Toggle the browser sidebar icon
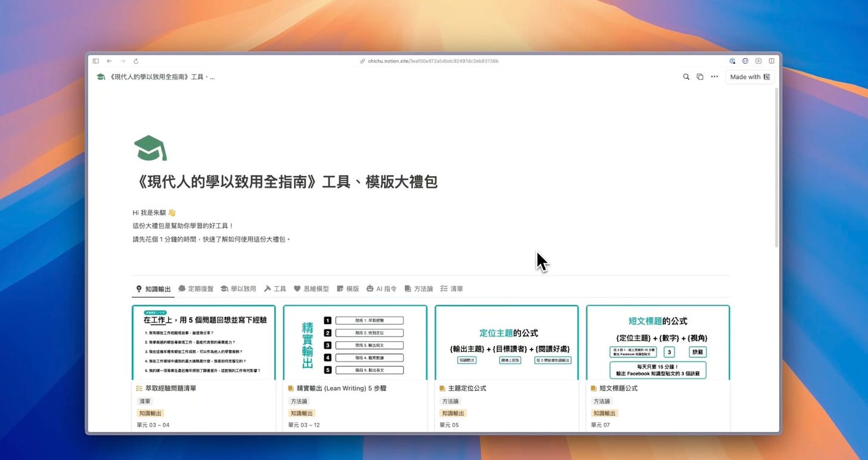The image size is (868, 460). pos(95,61)
